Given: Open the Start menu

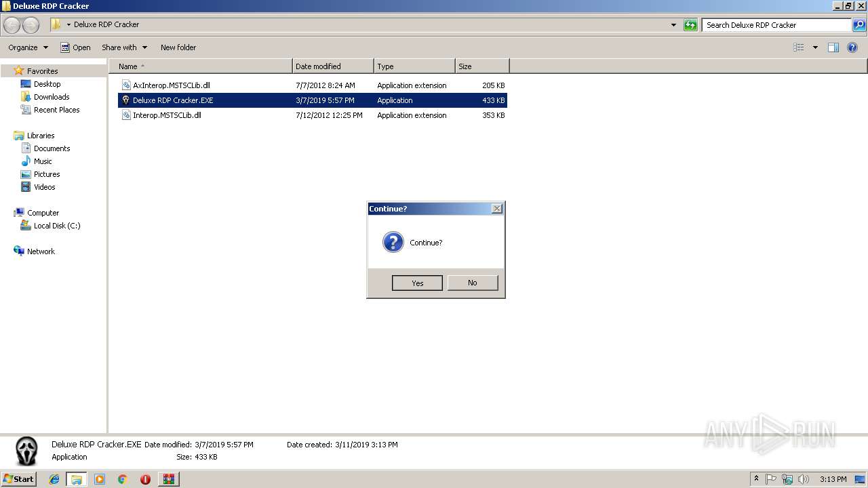Looking at the screenshot, I should (x=18, y=479).
